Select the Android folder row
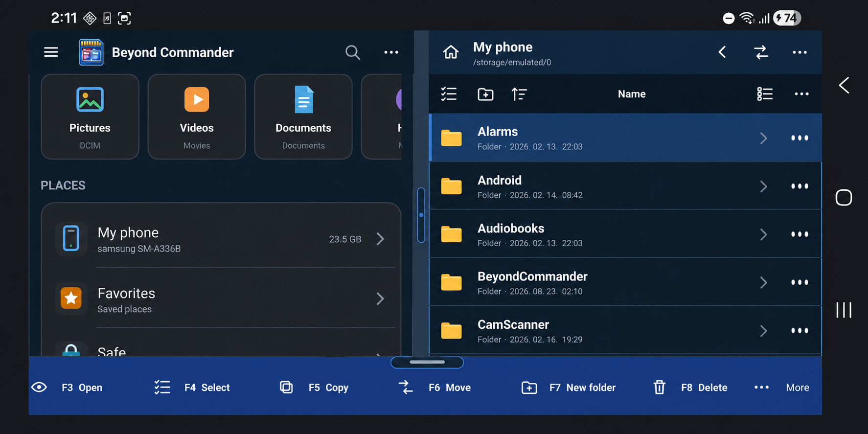The width and height of the screenshot is (868, 434). 625,186
